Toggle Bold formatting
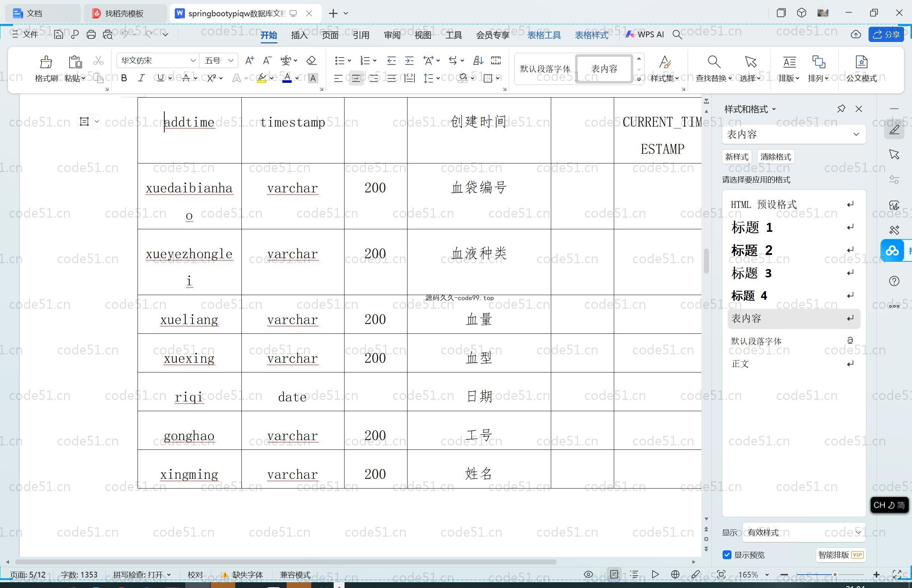This screenshot has width=912, height=588. 124,78
